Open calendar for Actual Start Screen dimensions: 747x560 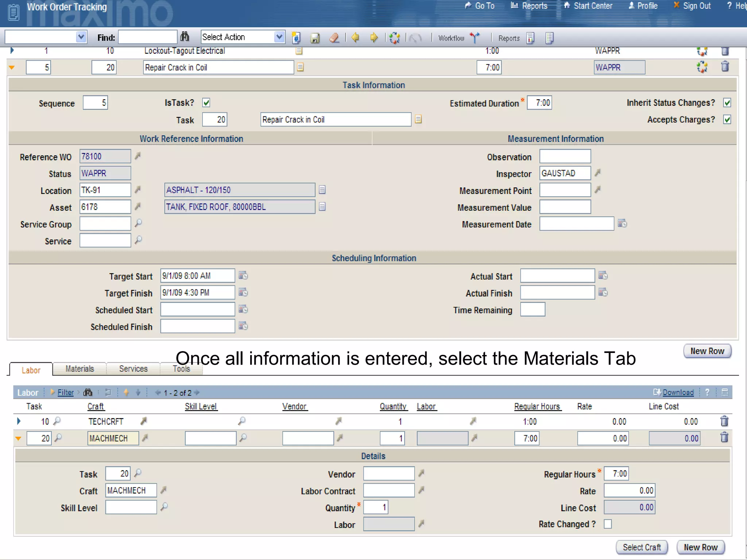point(603,275)
